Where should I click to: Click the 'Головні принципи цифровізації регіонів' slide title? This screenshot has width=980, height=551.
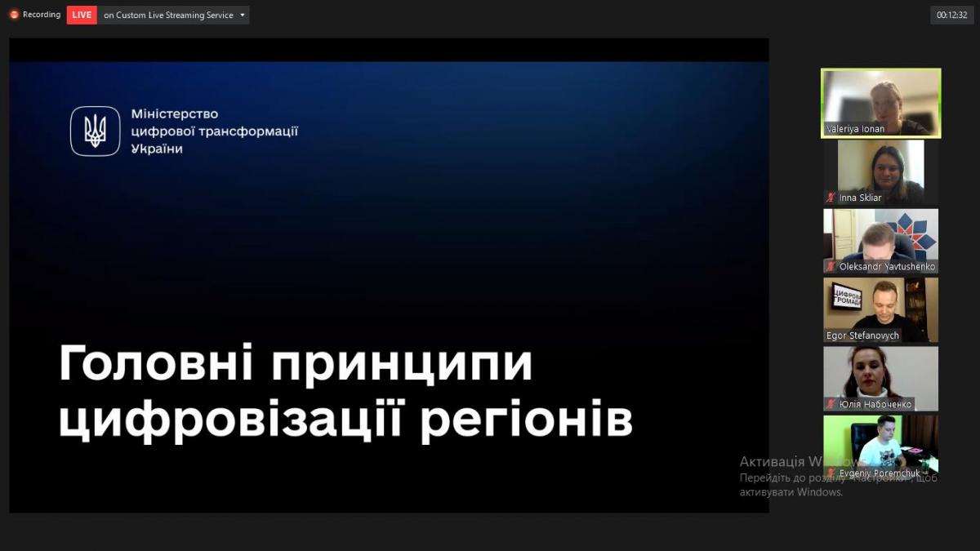[345, 393]
